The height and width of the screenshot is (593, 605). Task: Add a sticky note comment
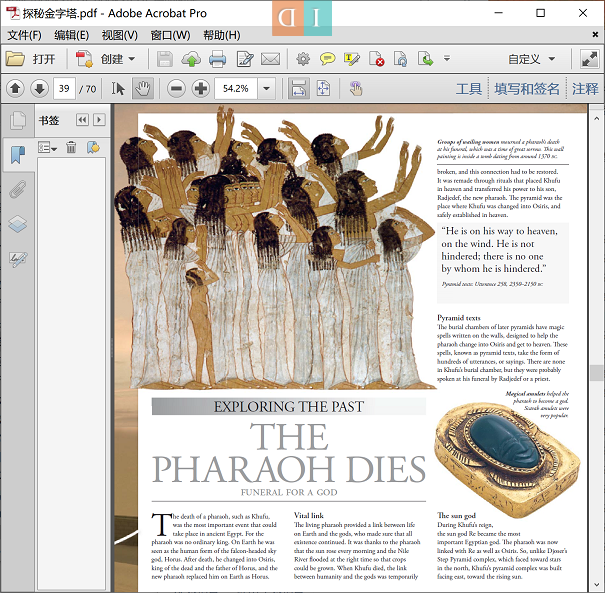pyautogui.click(x=328, y=59)
